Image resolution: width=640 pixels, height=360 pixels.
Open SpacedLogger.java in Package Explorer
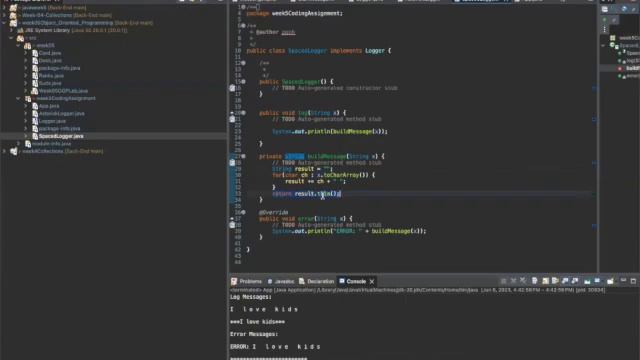61,136
